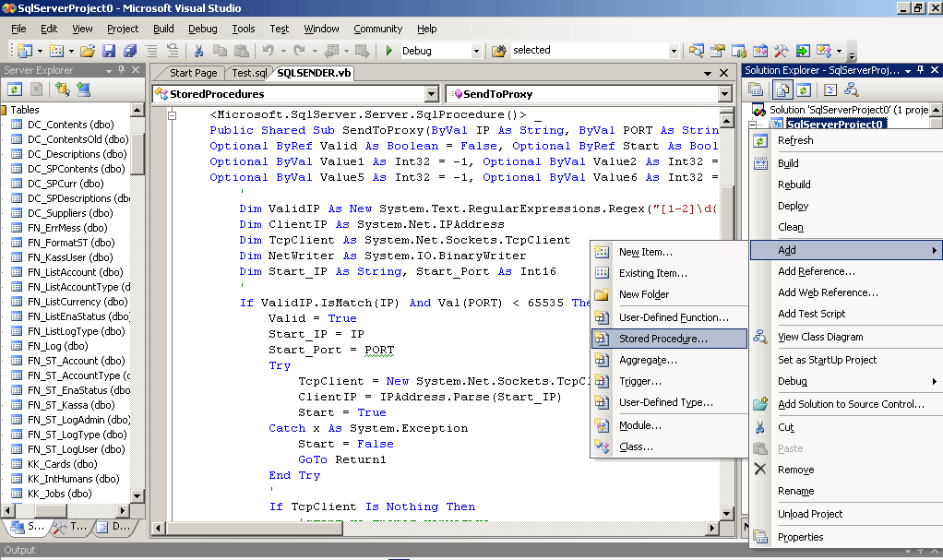The height and width of the screenshot is (560, 943).
Task: Collapse the SqlServerProject0 tree node
Action: coord(752,125)
